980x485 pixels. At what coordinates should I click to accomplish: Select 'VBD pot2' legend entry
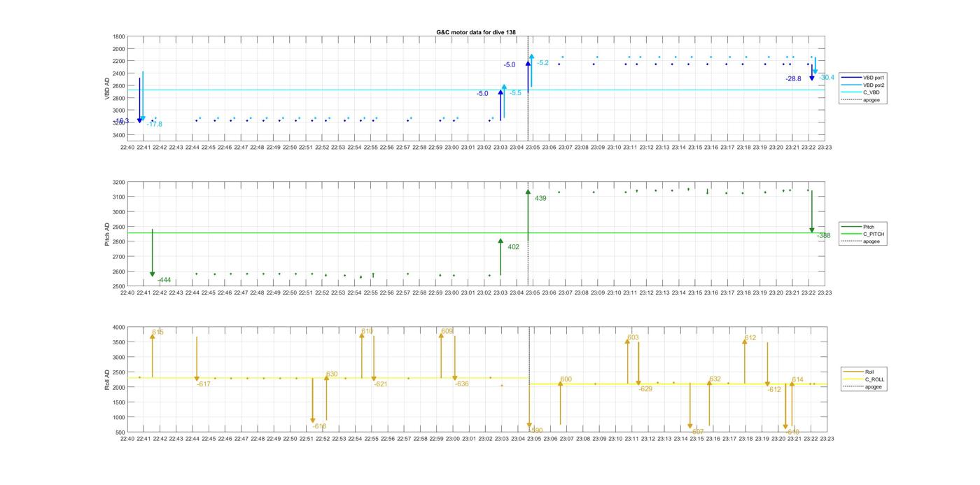pyautogui.click(x=863, y=85)
